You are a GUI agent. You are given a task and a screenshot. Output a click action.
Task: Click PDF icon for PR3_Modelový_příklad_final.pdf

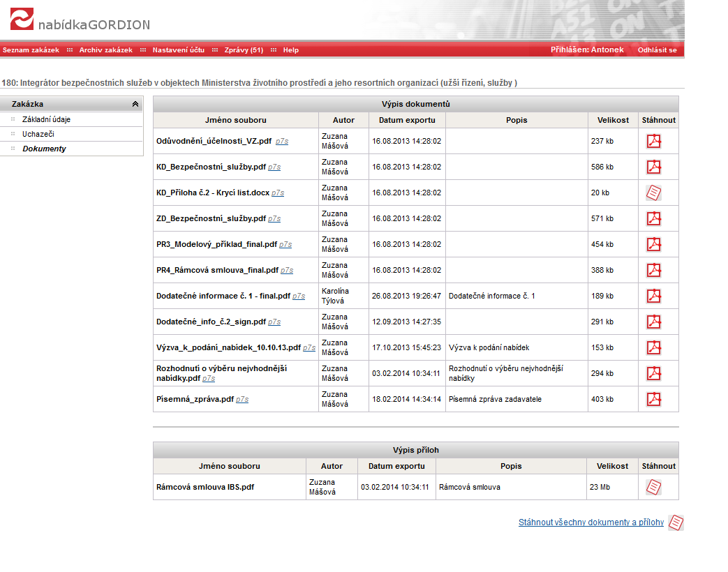pyautogui.click(x=653, y=245)
